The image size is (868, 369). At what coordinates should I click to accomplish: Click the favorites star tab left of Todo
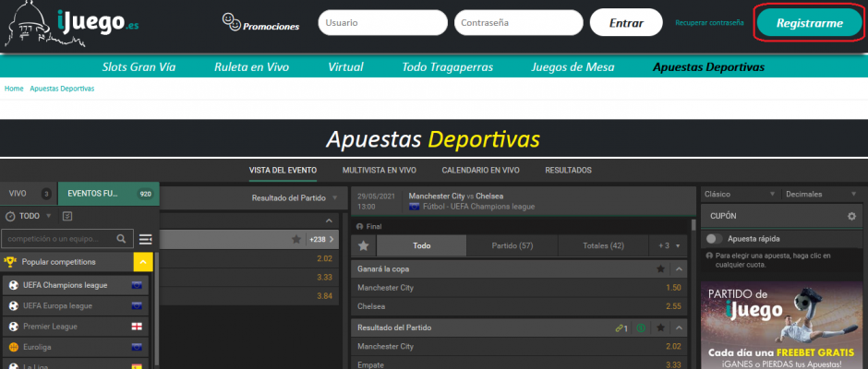[x=363, y=245]
